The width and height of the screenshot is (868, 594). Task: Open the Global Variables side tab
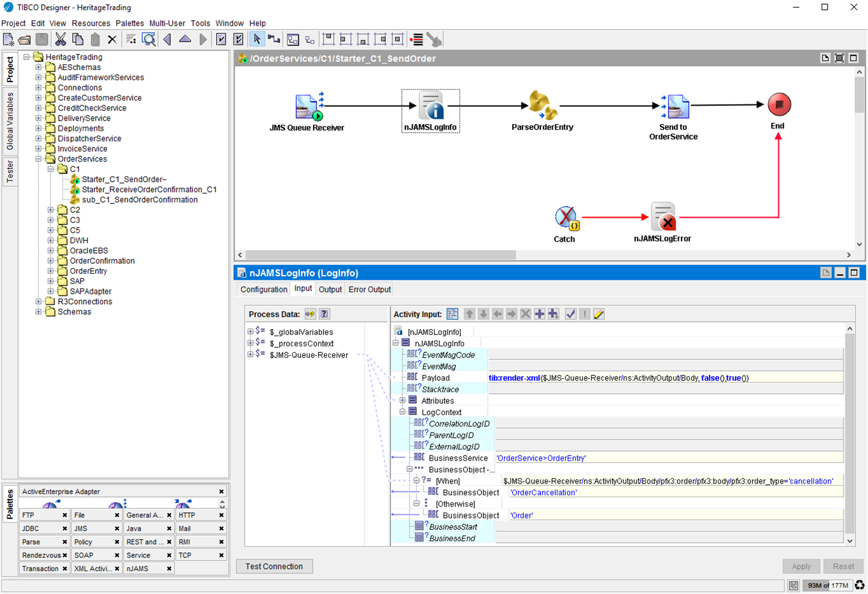click(10, 121)
